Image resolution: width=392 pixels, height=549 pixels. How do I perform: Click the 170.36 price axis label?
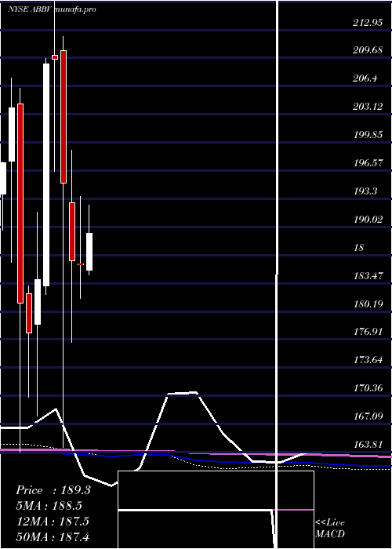coord(368,388)
